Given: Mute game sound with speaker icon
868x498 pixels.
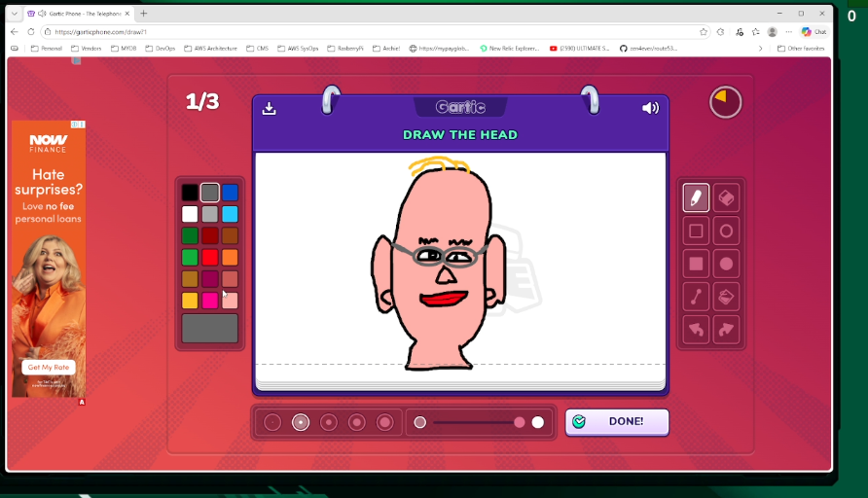Looking at the screenshot, I should [650, 108].
